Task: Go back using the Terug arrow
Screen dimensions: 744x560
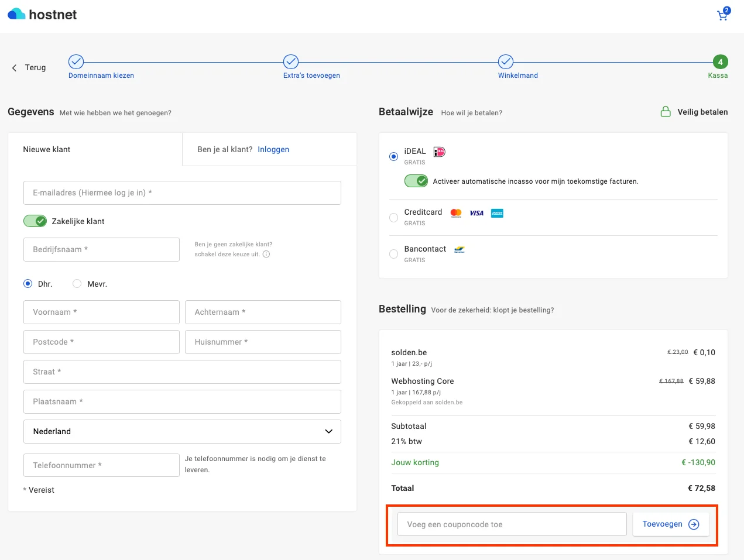Action: (x=15, y=68)
